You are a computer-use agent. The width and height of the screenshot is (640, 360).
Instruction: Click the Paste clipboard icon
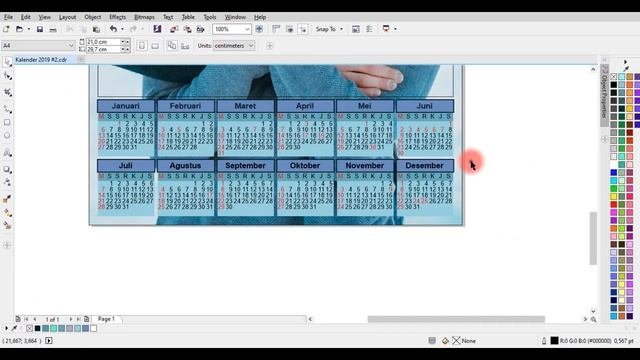96,29
